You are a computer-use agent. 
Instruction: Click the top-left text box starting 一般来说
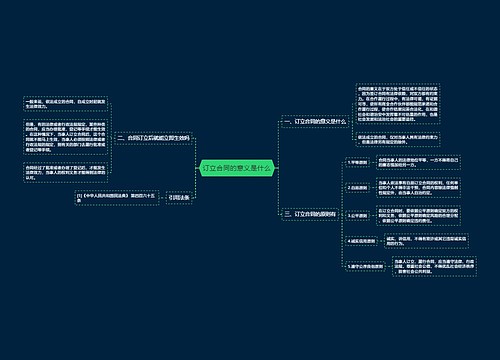click(x=66, y=104)
